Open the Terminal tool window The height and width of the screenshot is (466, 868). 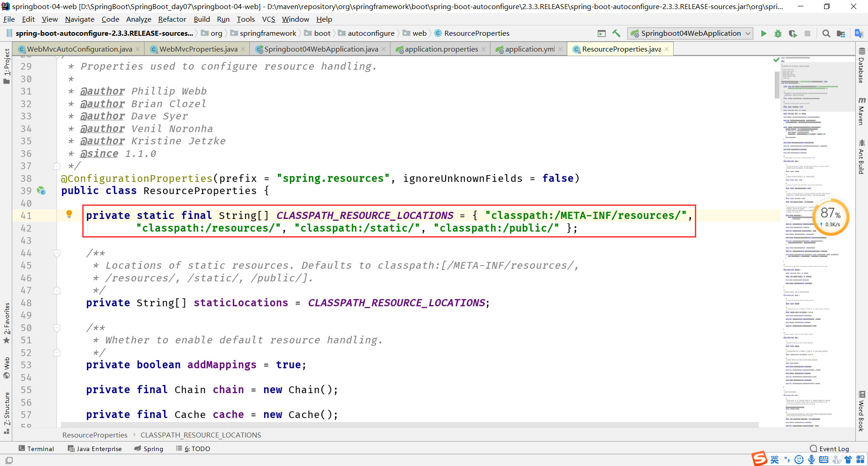pyautogui.click(x=36, y=449)
